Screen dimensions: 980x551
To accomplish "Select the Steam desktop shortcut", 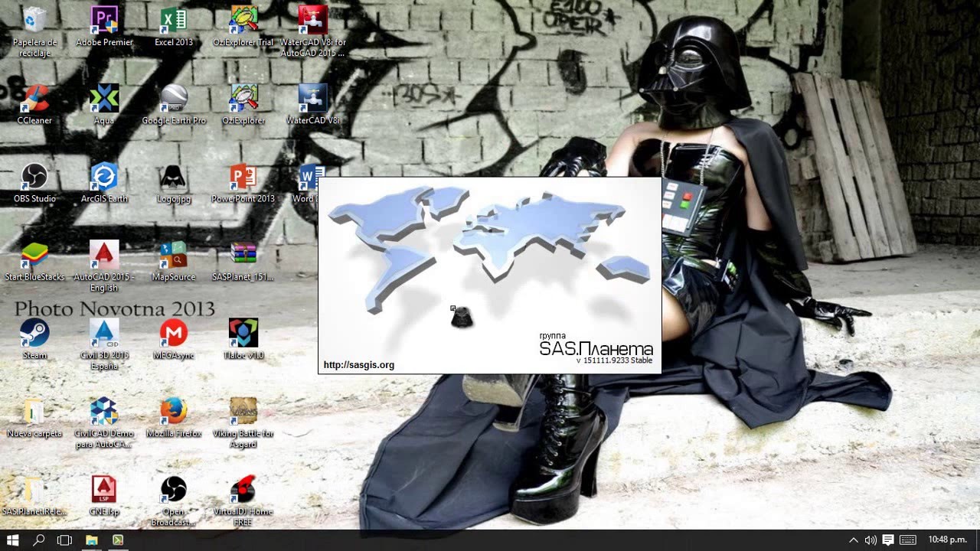I will click(x=34, y=339).
